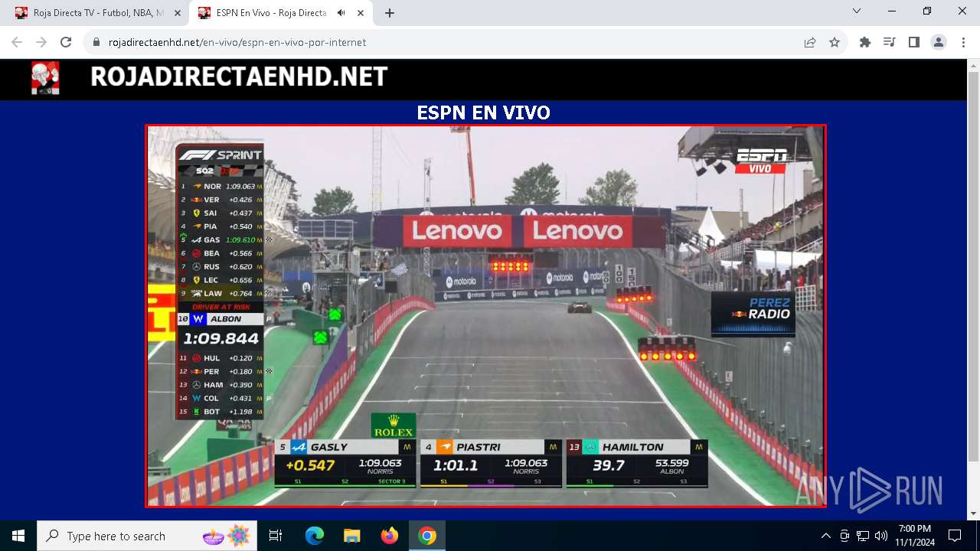Open File Explorer from taskbar
This screenshot has width=980, height=551.
[x=351, y=536]
